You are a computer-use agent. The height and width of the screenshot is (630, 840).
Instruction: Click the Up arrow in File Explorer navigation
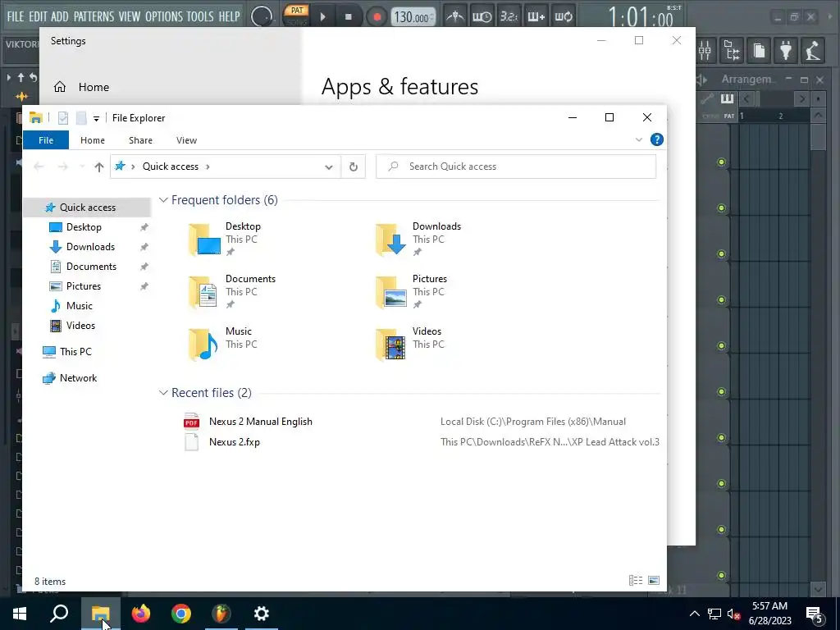click(98, 167)
